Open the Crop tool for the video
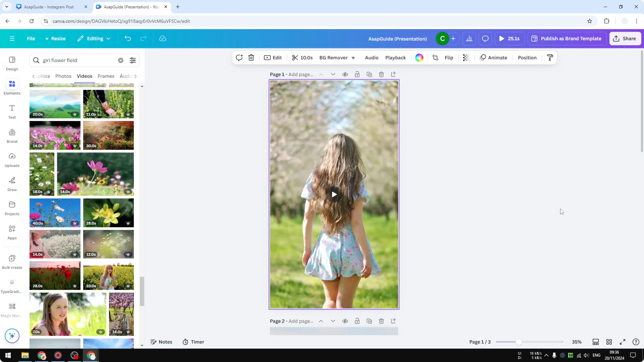Image resolution: width=644 pixels, height=362 pixels. [435, 58]
